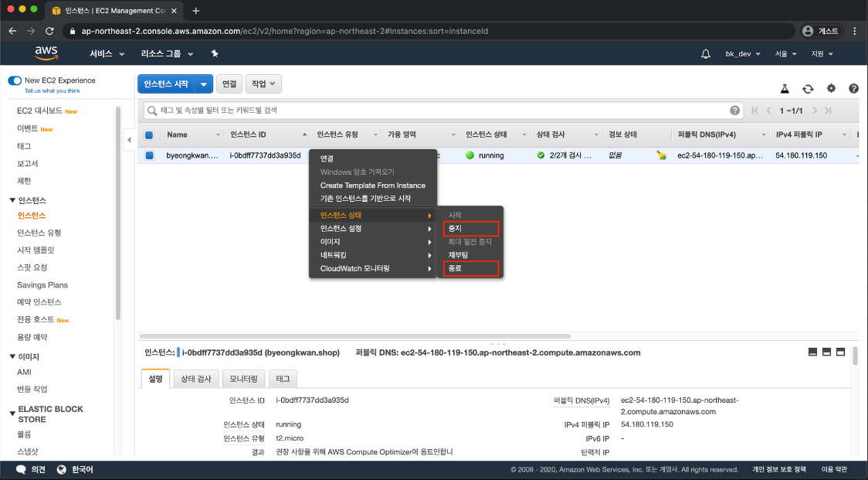Viewport: 868px width, 480px height.
Task: Click the browser address bar
Action: (429, 31)
